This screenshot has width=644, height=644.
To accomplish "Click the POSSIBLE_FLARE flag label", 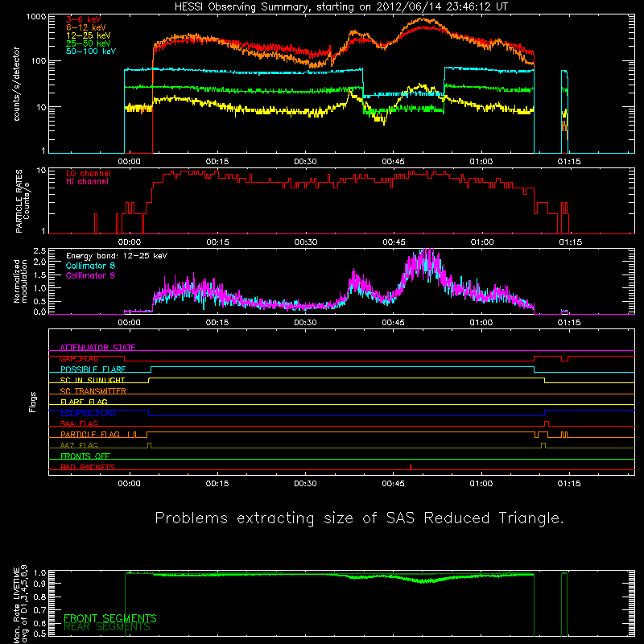I will [x=93, y=369].
